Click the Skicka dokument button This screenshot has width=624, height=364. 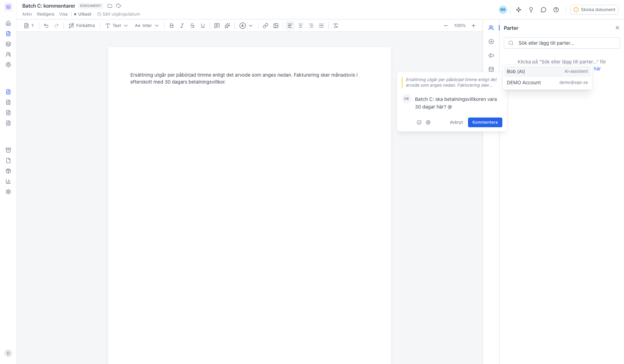(x=595, y=10)
